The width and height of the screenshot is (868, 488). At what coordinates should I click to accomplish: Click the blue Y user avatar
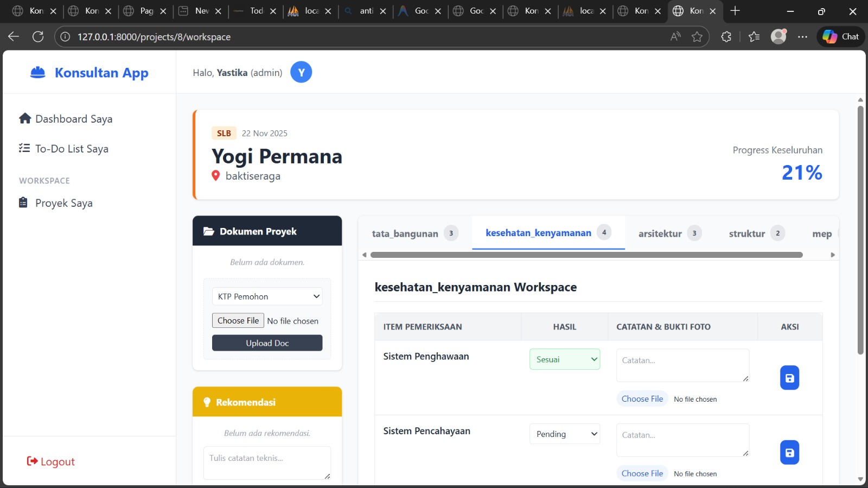coord(301,72)
